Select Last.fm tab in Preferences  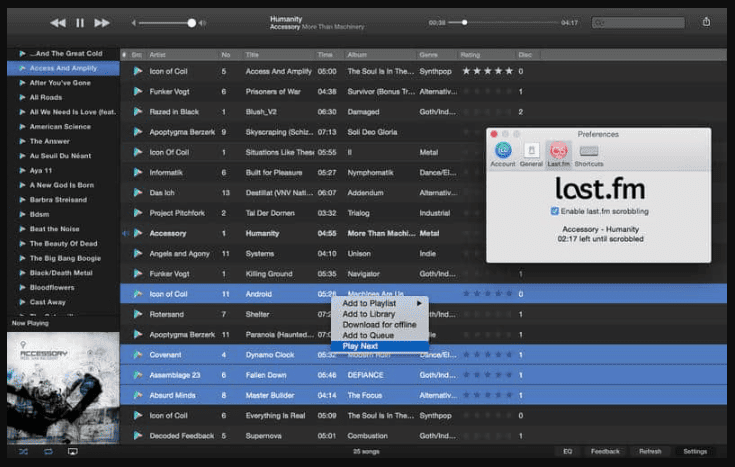558,154
